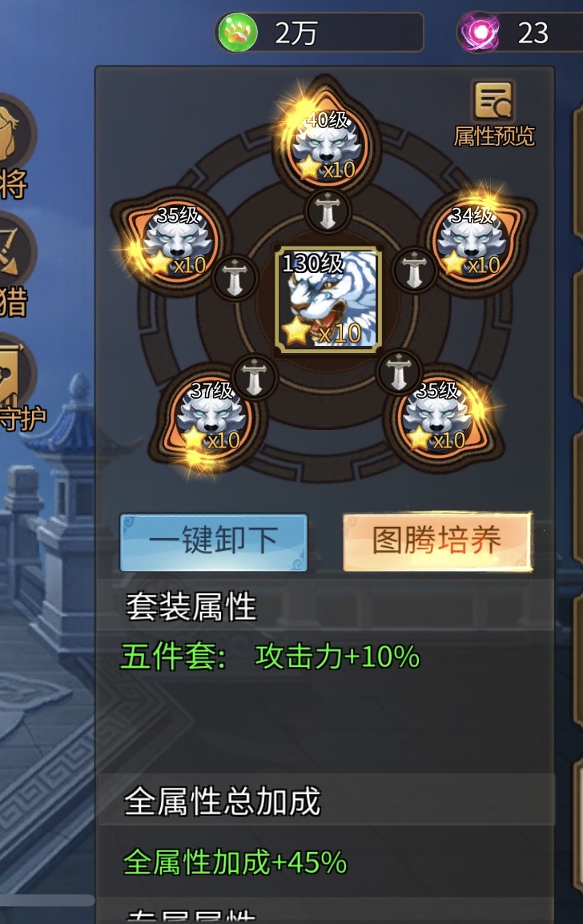
Task: Click the sword slot beside the 34级 totem
Action: 414,271
